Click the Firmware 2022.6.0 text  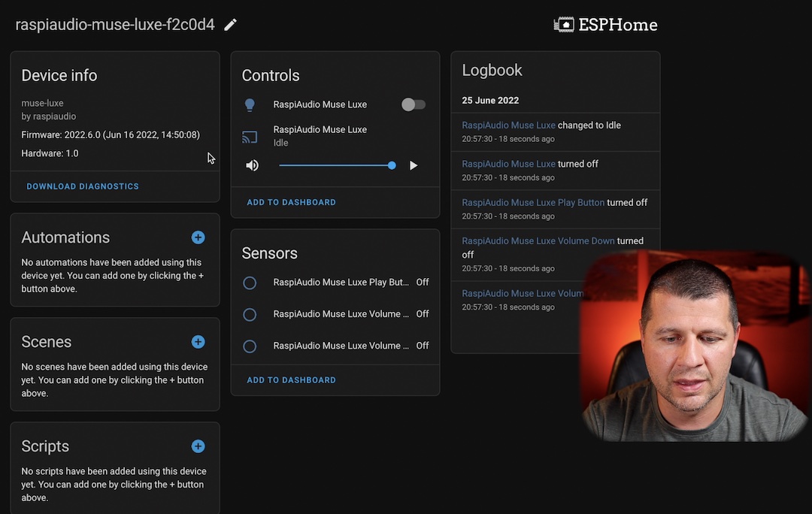tap(111, 135)
